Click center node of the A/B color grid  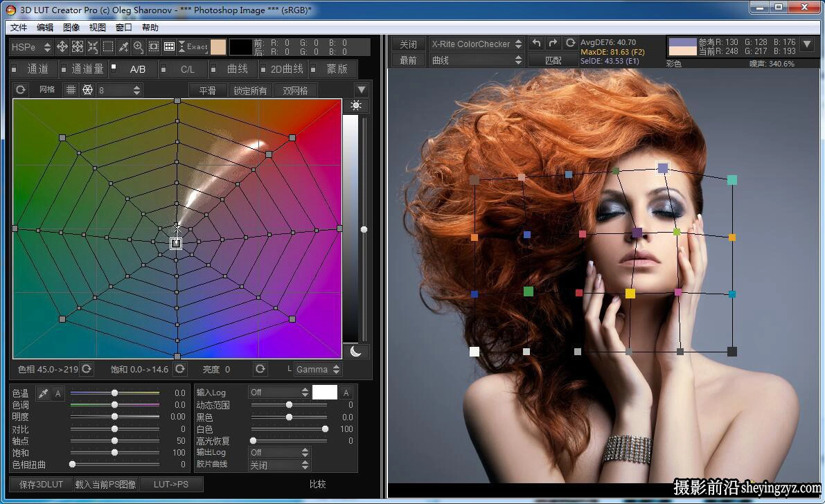point(176,243)
